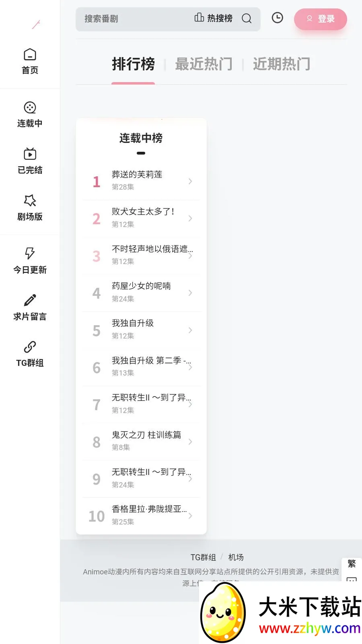The width and height of the screenshot is (362, 644).
Task: Switch to the 近期热门 tab
Action: [282, 64]
